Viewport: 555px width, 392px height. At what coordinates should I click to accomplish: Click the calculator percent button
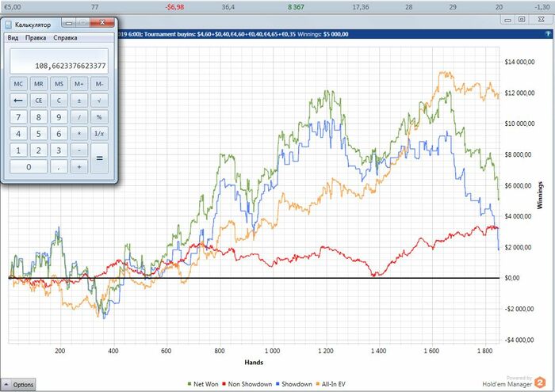coord(99,117)
